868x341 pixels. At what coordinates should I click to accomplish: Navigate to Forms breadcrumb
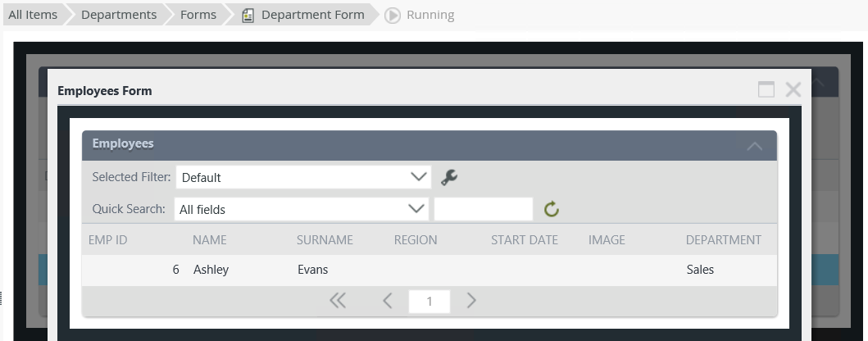click(x=198, y=15)
